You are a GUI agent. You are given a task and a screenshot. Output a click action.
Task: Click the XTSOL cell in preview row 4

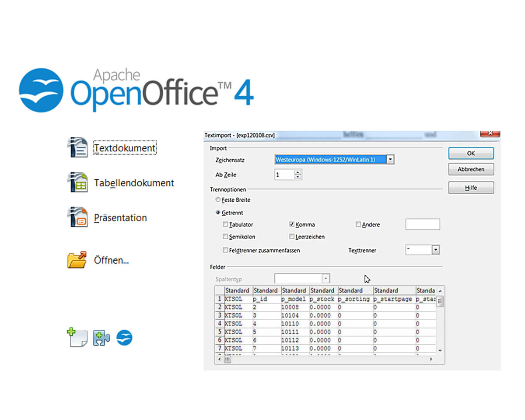click(238, 324)
